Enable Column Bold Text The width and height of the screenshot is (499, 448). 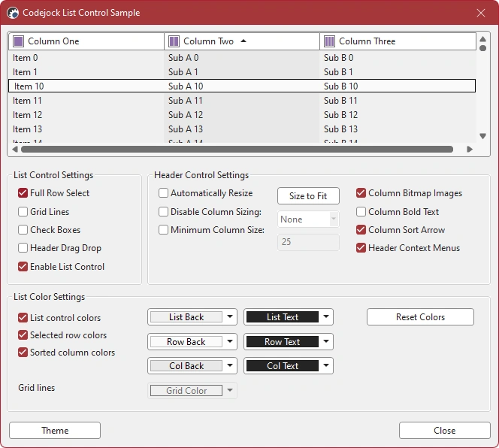pos(361,212)
